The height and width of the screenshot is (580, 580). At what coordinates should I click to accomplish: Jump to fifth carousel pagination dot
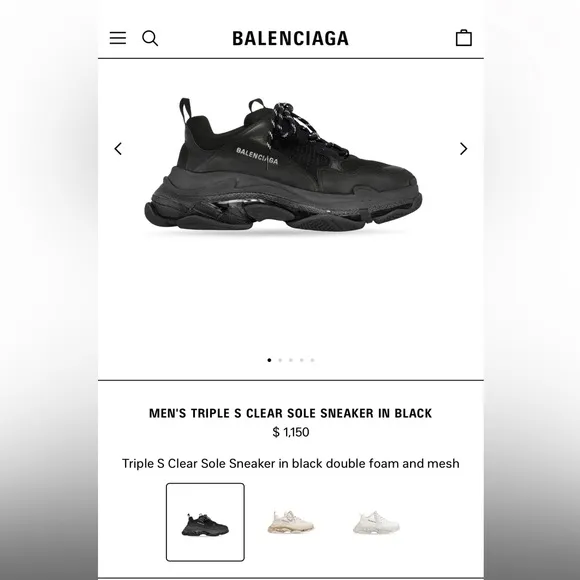pos(312,360)
